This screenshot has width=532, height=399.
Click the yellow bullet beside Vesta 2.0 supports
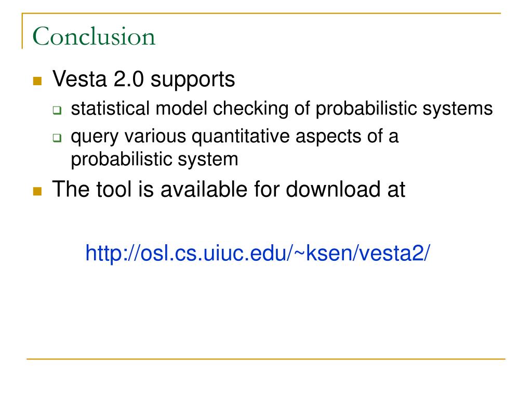click(x=37, y=81)
